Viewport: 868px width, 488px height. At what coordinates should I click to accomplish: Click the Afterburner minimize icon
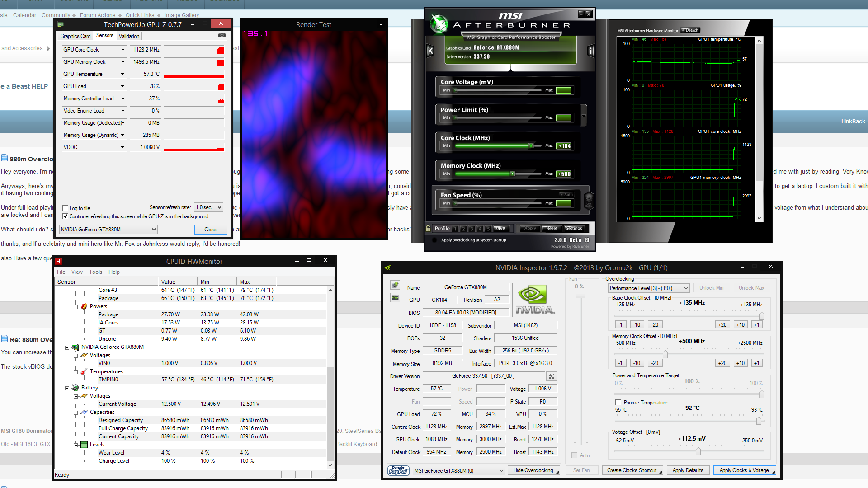point(581,14)
